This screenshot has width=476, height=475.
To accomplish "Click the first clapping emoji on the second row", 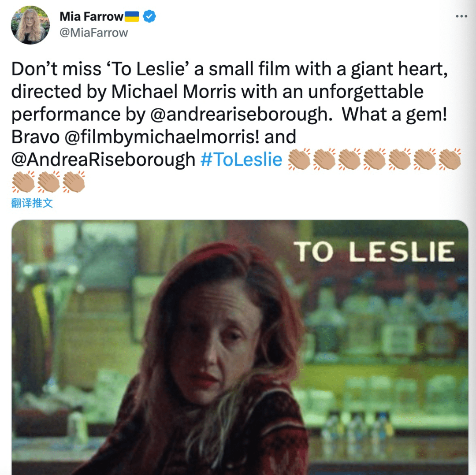I will [24, 182].
